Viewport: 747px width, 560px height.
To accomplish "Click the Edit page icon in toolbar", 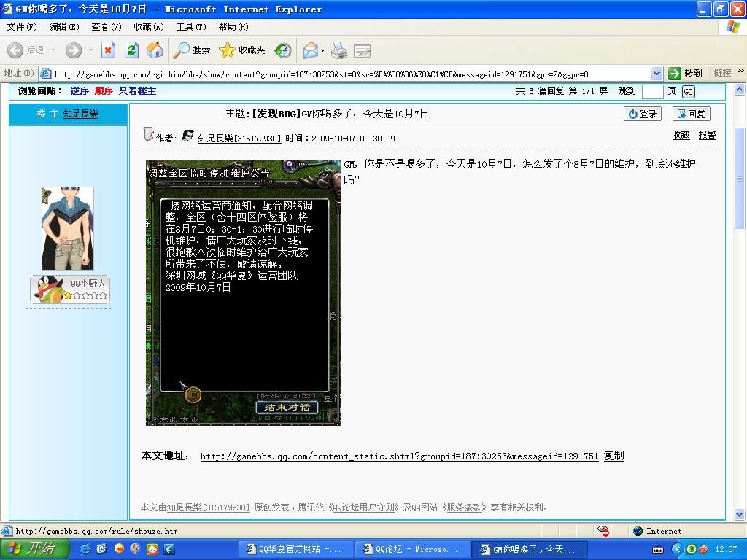I will [x=363, y=50].
